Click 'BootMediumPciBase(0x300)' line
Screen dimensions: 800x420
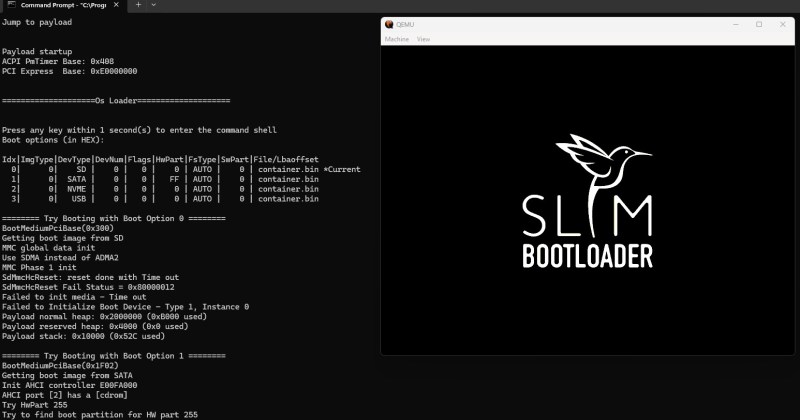tap(58, 228)
